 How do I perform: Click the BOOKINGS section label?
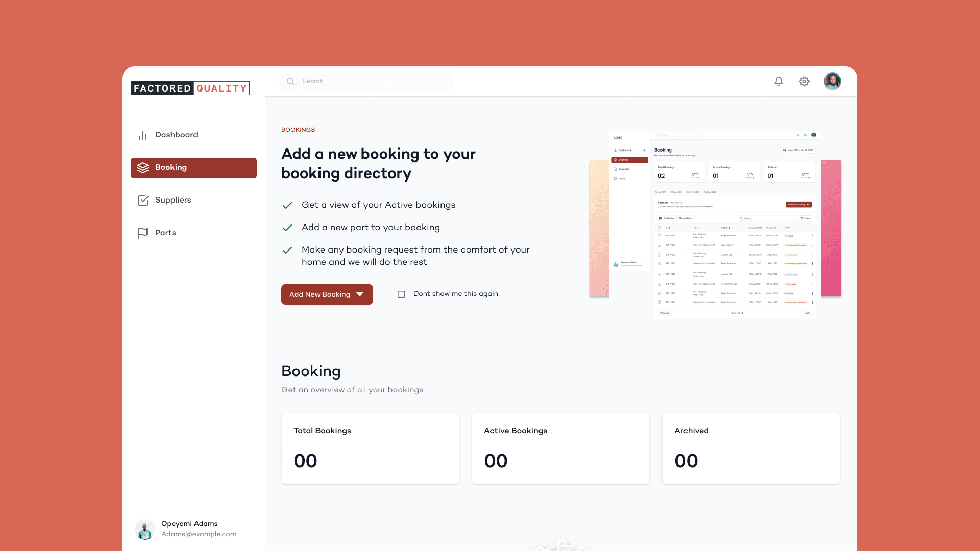tap(298, 130)
